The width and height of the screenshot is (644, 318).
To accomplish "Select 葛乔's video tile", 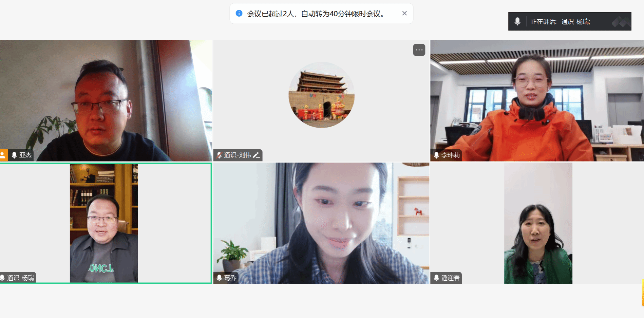I will point(321,223).
